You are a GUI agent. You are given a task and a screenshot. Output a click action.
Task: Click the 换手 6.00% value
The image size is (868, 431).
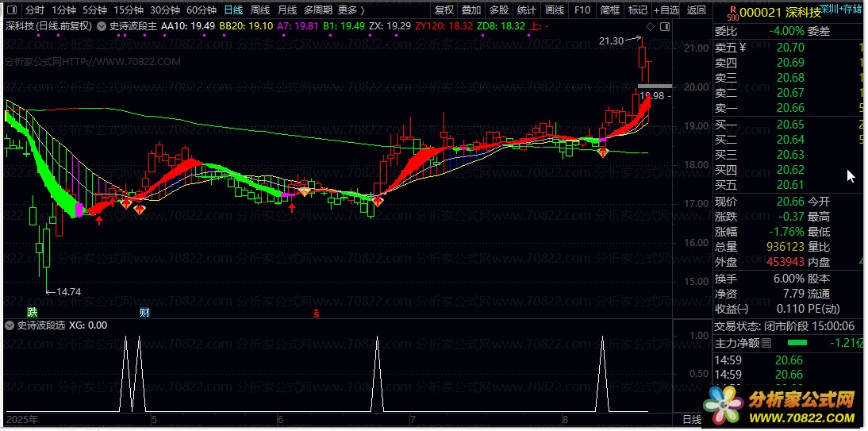point(789,278)
